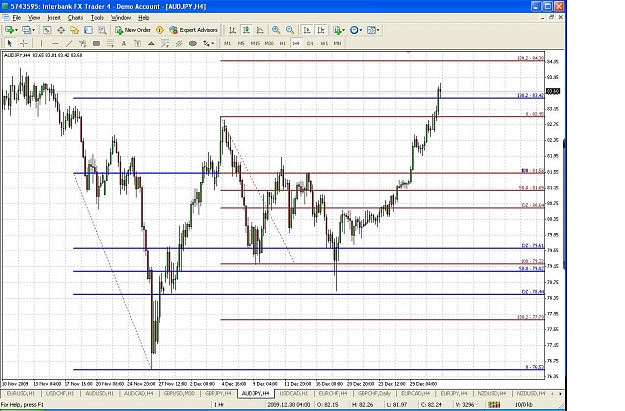Toggle the Chart Shift button

(x=321, y=30)
